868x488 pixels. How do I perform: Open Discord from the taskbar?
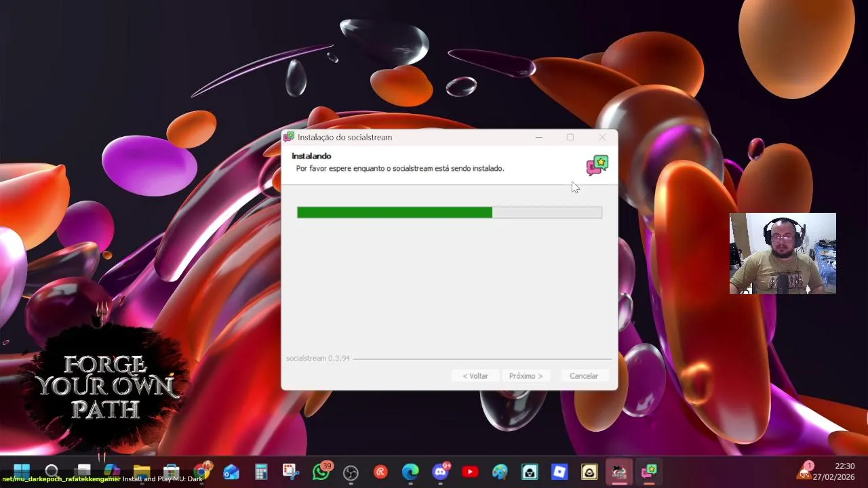point(441,471)
